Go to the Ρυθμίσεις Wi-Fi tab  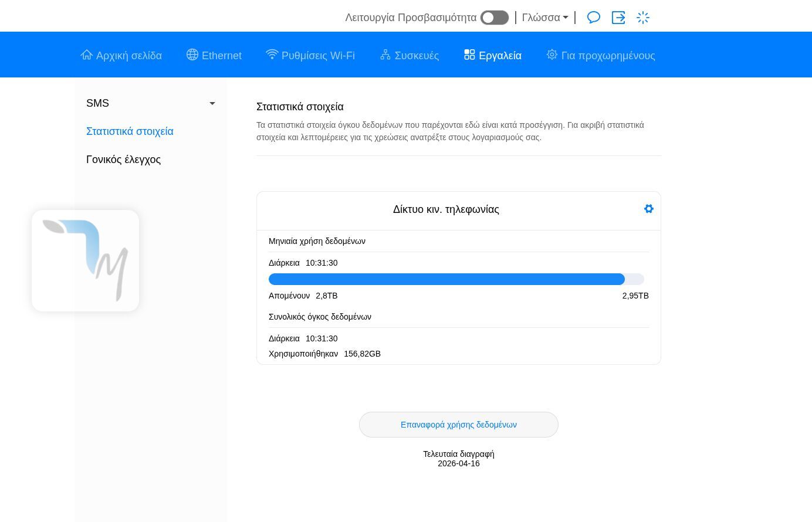click(317, 56)
